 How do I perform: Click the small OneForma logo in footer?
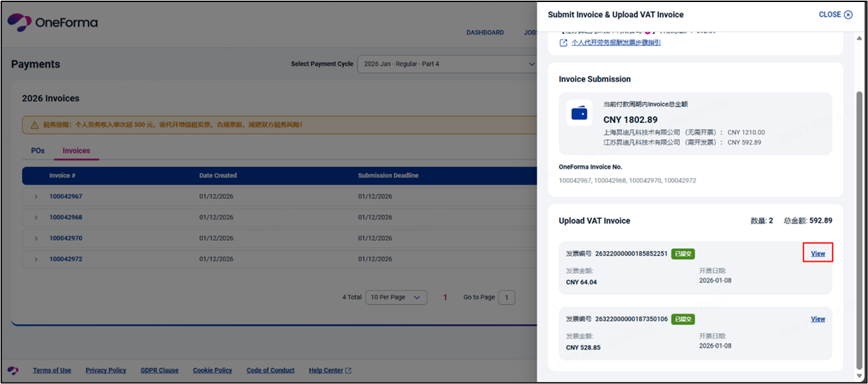click(x=13, y=371)
